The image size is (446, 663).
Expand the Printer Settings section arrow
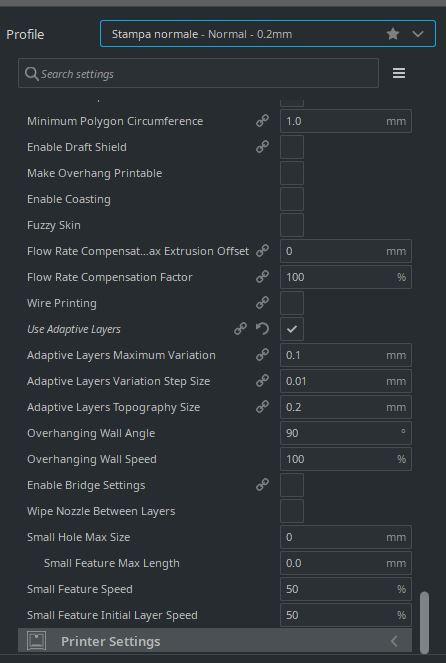394,641
